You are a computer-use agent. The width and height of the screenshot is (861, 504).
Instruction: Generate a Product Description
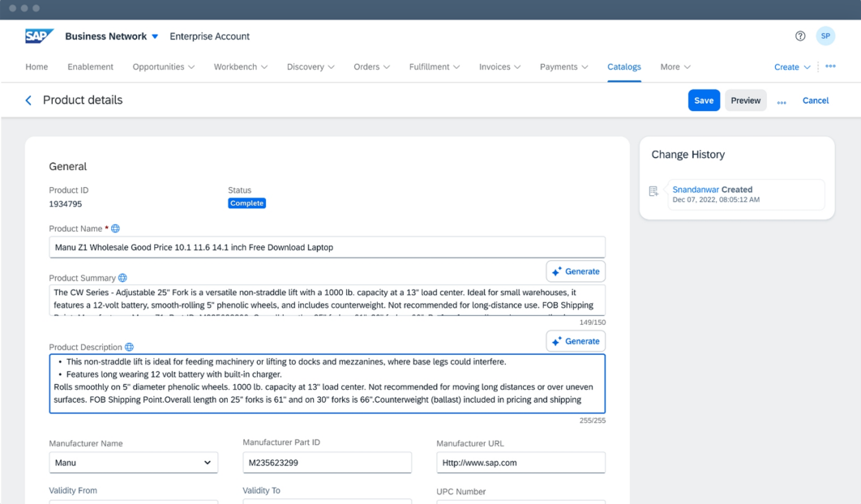pos(576,341)
